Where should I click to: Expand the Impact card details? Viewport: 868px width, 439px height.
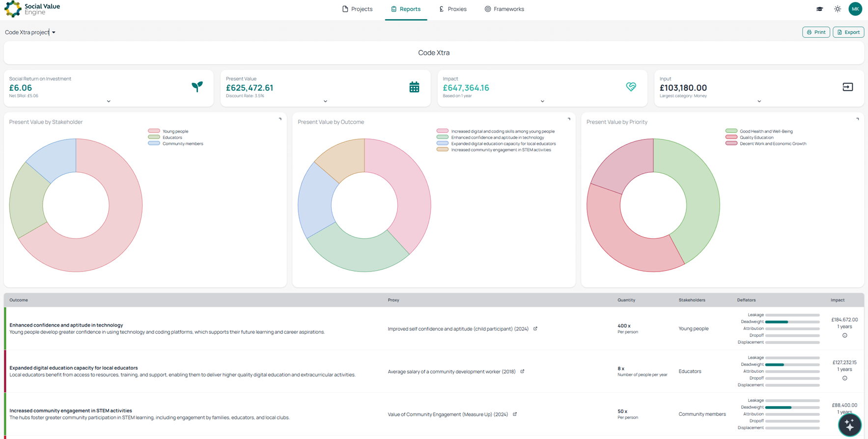point(542,101)
